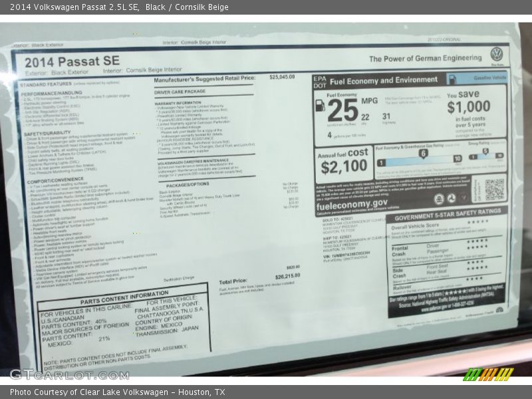The width and height of the screenshot is (532, 399).
Task: Click 'Fuel Economy and Environment' header
Action: pyautogui.click(x=384, y=80)
